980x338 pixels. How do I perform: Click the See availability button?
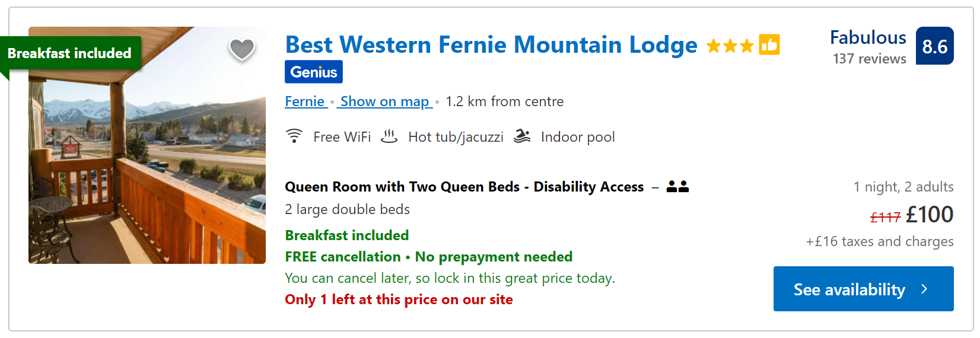pos(864,289)
